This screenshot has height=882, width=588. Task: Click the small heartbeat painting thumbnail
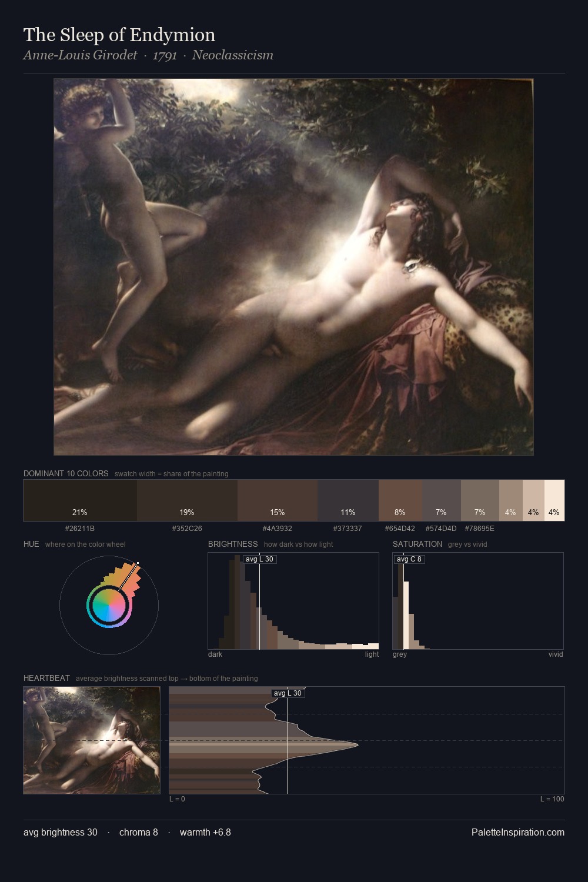tap(92, 740)
